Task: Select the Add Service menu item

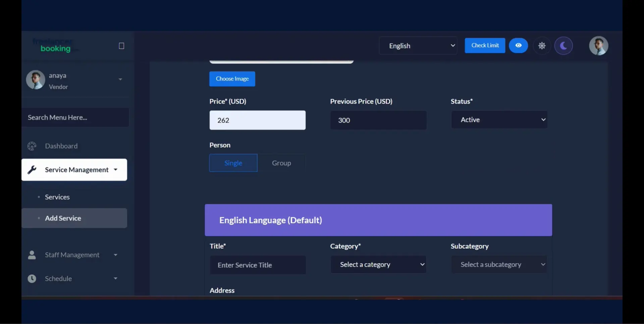Action: pos(63,218)
